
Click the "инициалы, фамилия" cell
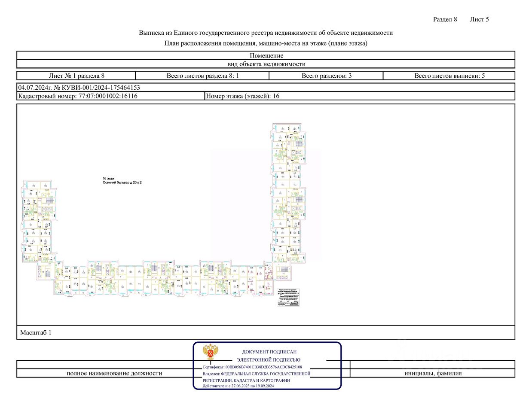point(433,373)
